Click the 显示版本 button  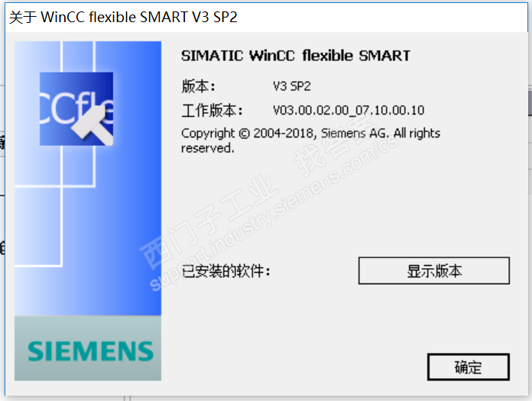pyautogui.click(x=434, y=270)
